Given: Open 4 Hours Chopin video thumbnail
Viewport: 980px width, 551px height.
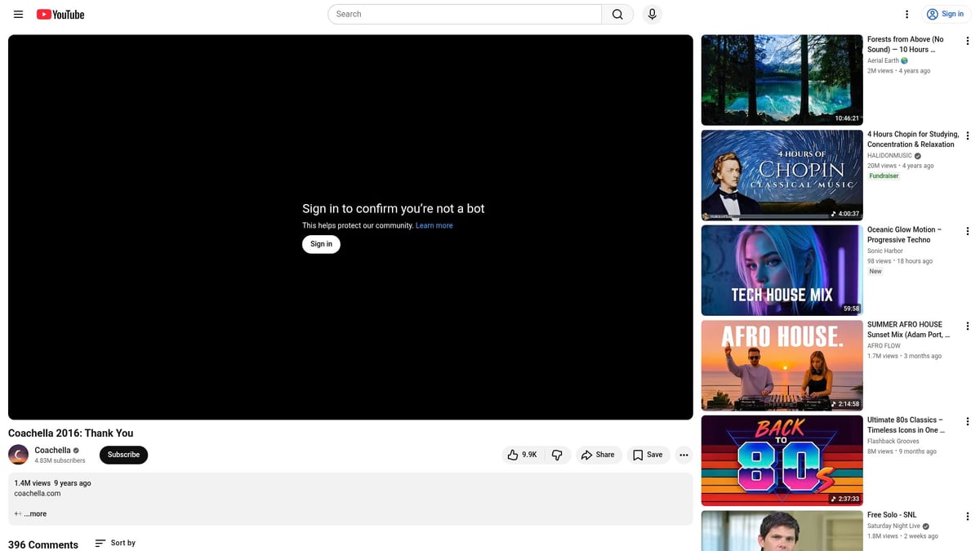Looking at the screenshot, I should click(782, 176).
